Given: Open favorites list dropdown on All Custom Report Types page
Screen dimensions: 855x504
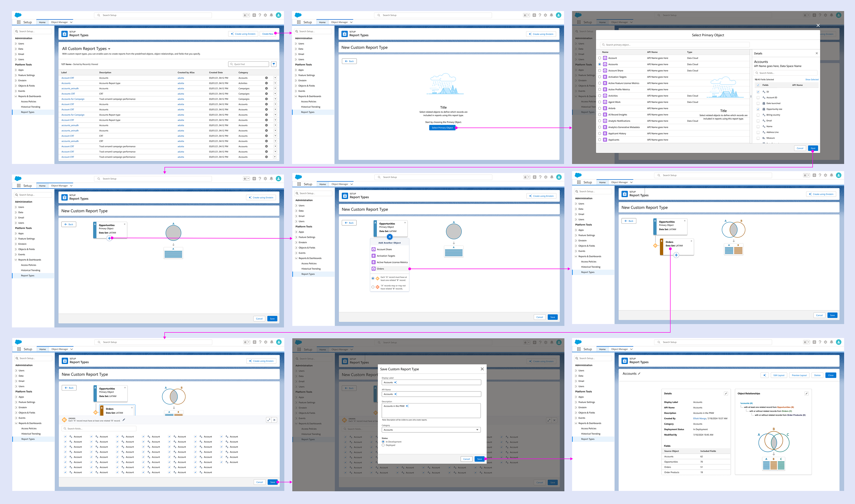Looking at the screenshot, I should 248,15.
